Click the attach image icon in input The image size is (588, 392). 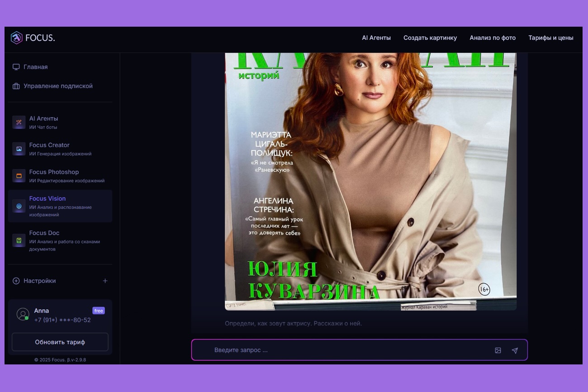pos(498,350)
